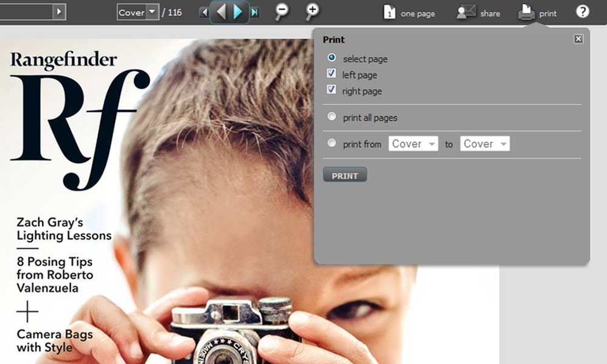607x364 pixels.
Task: Click '8 Posing Tips from Roberto Valenzuela' text
Action: [x=55, y=275]
